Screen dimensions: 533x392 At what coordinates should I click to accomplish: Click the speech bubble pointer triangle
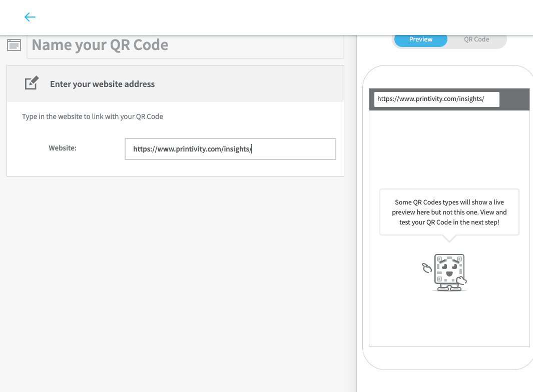(x=449, y=238)
